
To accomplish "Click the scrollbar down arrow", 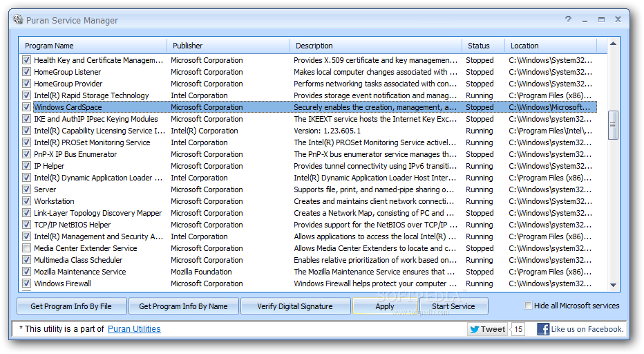I will 613,285.
